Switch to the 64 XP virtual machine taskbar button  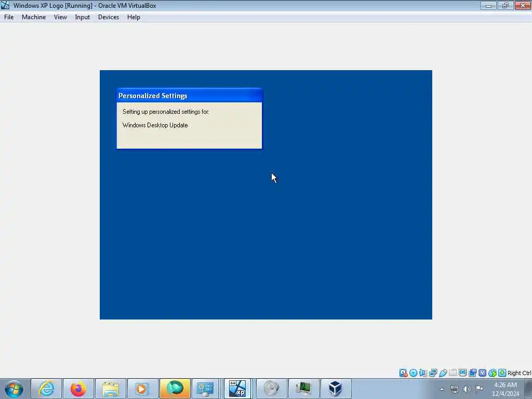click(237, 389)
